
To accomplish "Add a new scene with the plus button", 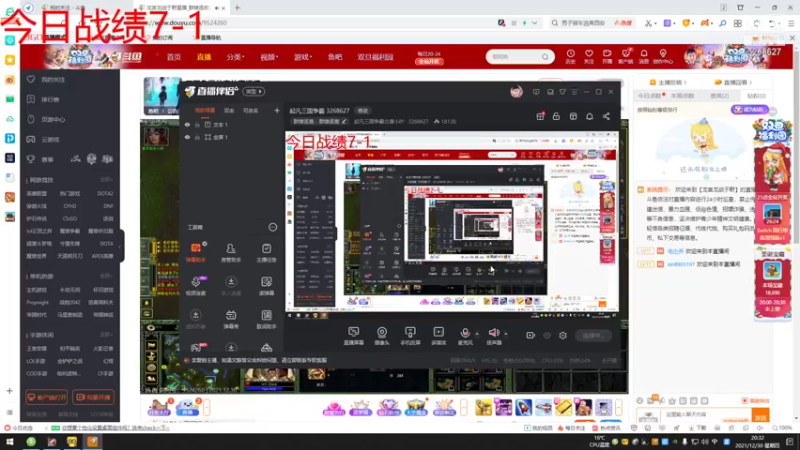I will pos(277,110).
